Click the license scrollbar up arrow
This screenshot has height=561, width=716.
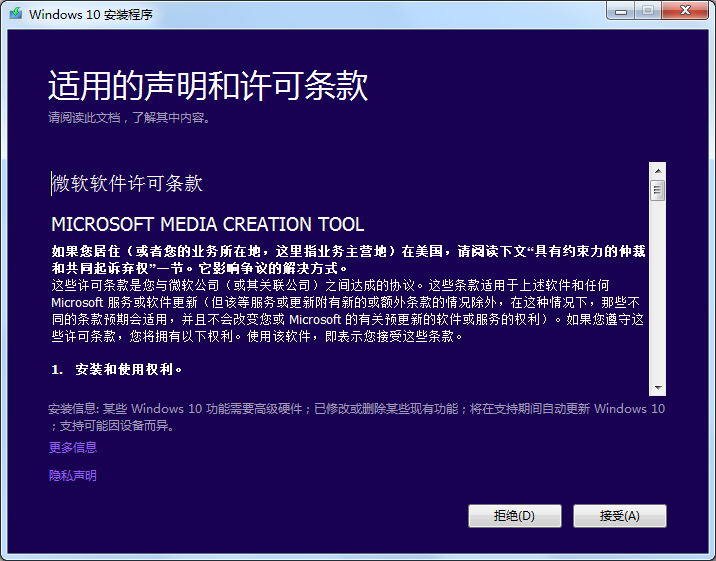tap(658, 171)
